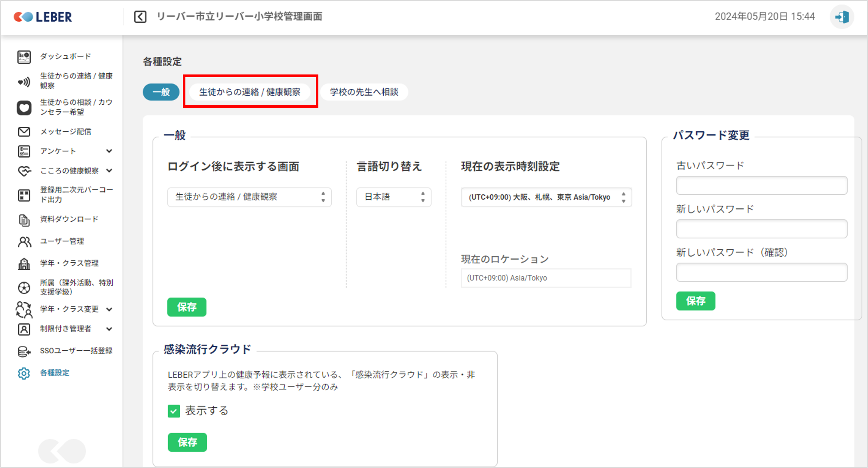
Task: Click 保存 button in 一般 section
Action: click(187, 307)
